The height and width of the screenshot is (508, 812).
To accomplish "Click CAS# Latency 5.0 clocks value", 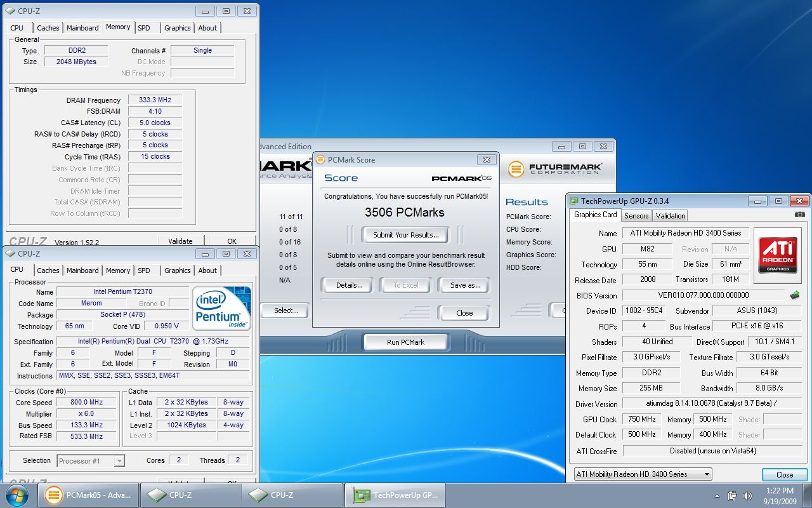I will click(155, 123).
